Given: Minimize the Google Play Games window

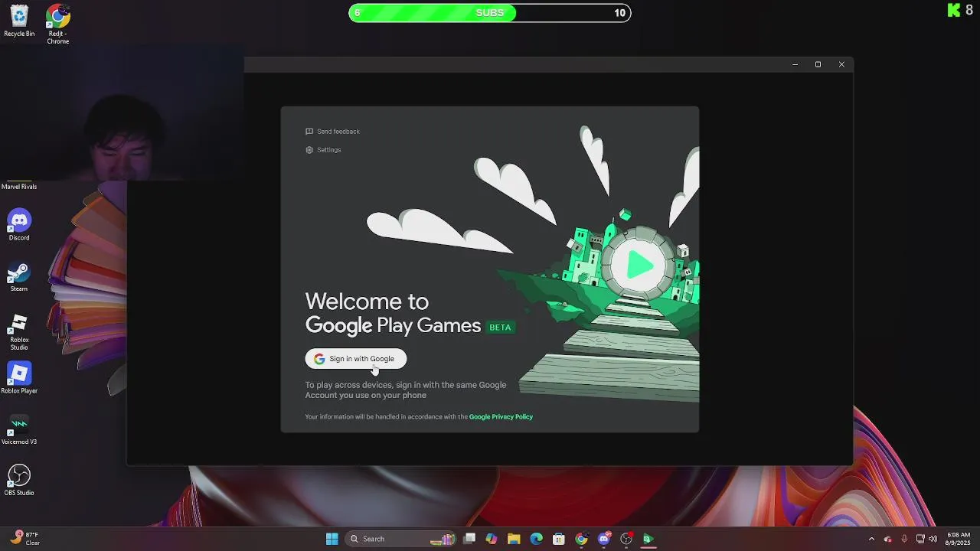Looking at the screenshot, I should coord(795,64).
